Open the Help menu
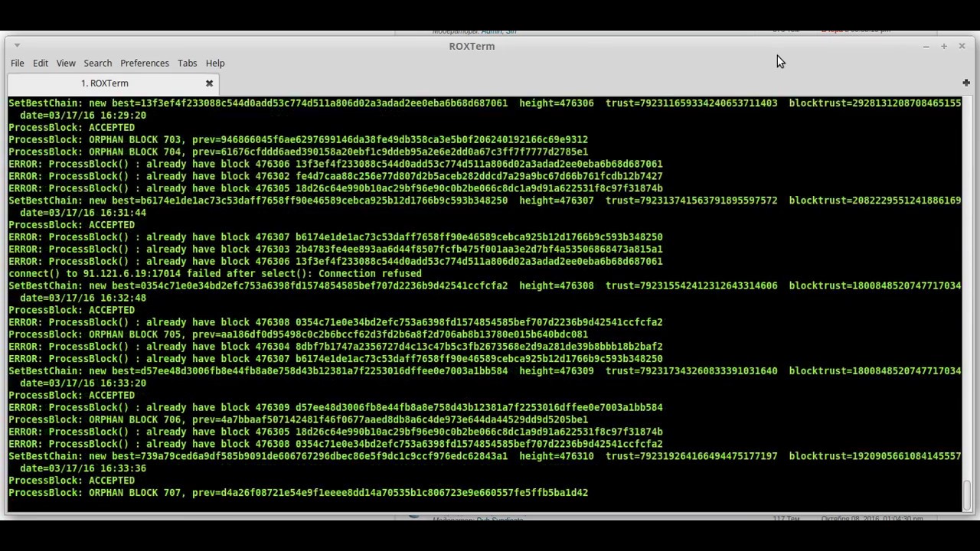 [x=215, y=63]
